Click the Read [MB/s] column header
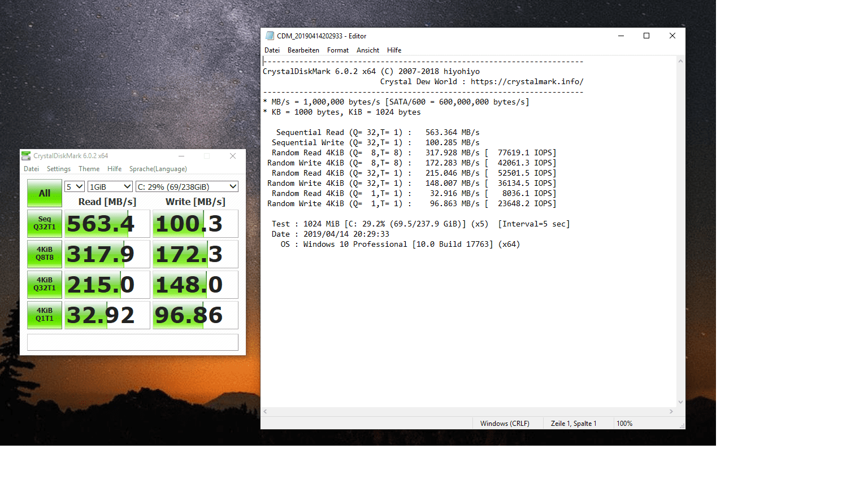868x488 pixels. (107, 202)
